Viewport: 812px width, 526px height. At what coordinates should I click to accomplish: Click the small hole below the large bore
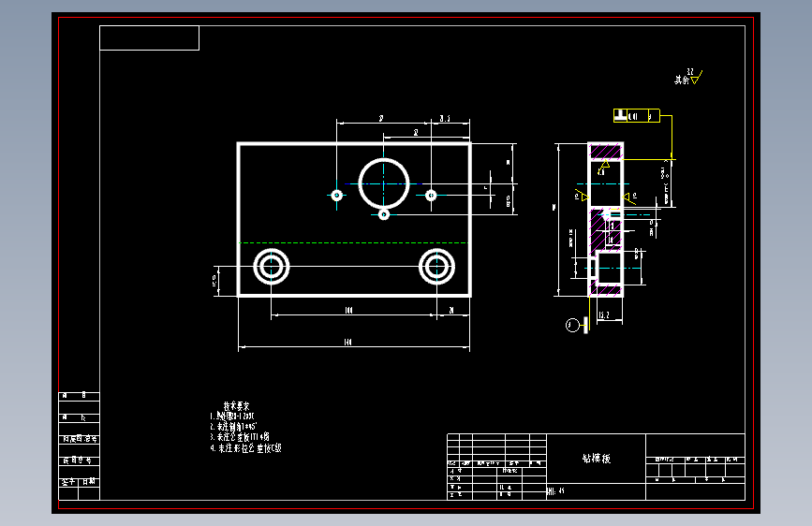coord(384,214)
